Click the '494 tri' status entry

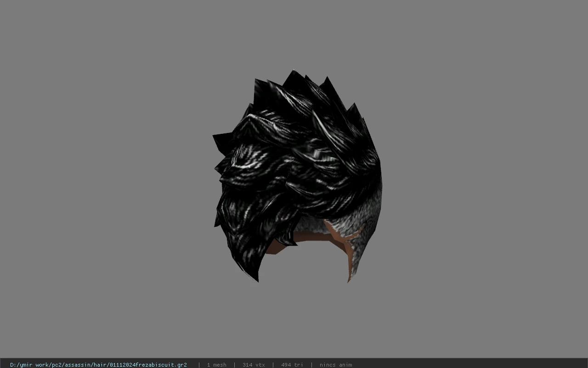292,365
